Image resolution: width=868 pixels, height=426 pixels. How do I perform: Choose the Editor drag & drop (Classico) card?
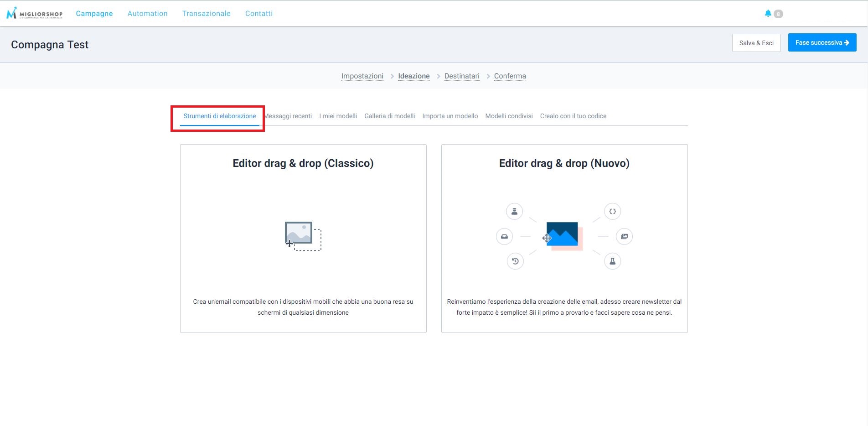pos(303,239)
